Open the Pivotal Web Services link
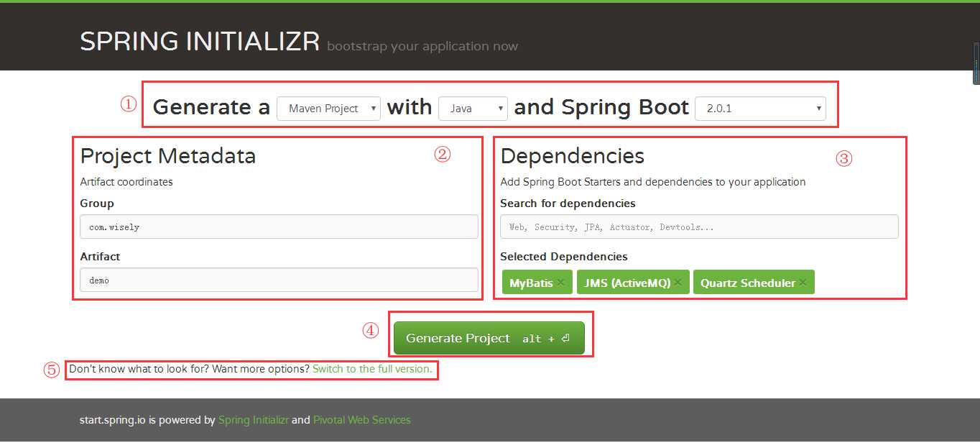 tap(362, 420)
